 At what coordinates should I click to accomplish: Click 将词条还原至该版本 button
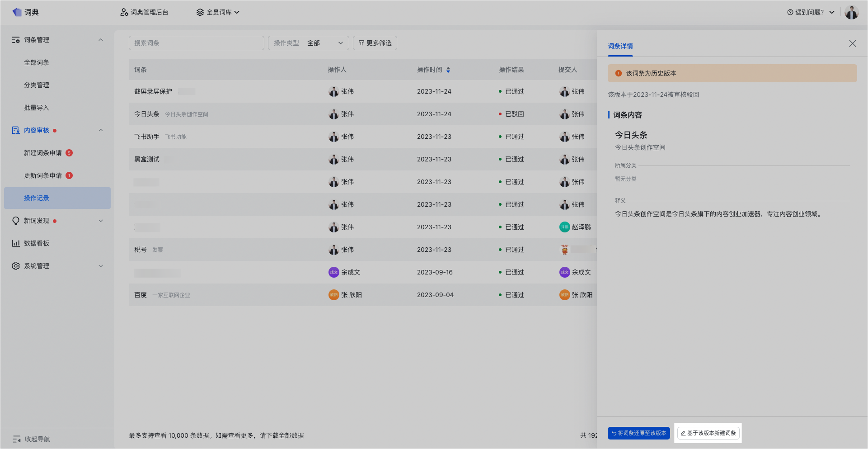[639, 433]
